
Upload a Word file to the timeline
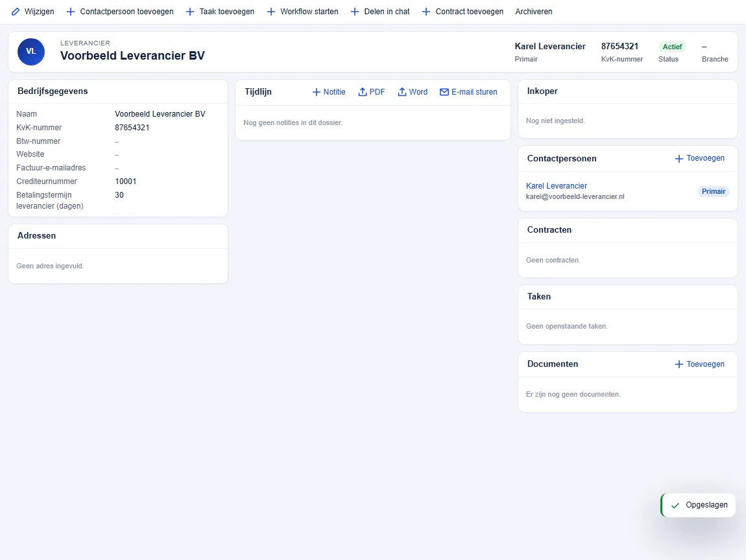click(x=413, y=92)
